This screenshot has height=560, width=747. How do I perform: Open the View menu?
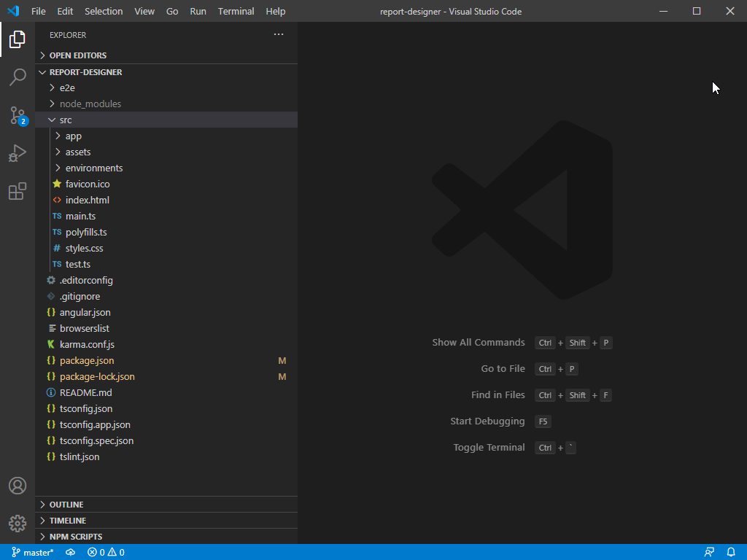click(144, 11)
